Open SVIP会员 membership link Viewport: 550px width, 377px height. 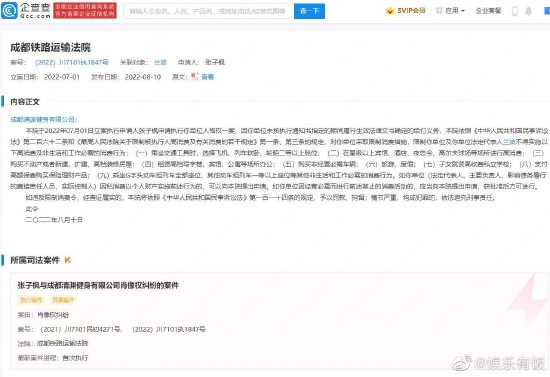[411, 11]
